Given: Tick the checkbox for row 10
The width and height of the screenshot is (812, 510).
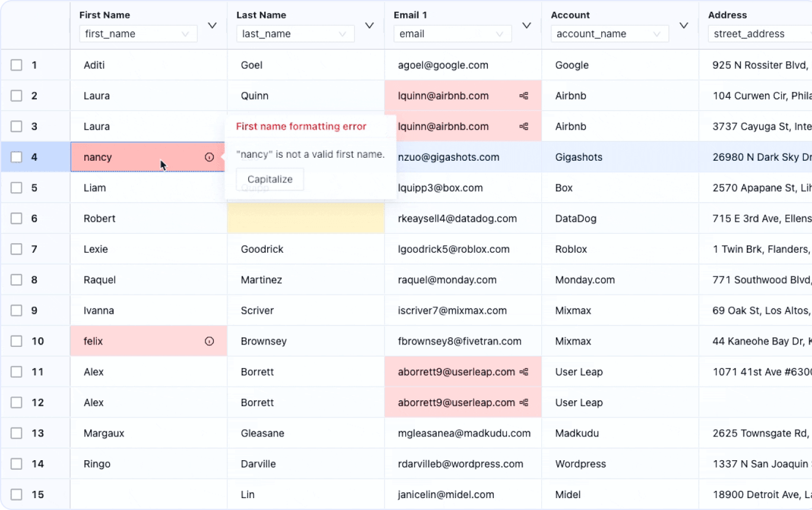Looking at the screenshot, I should coord(16,341).
